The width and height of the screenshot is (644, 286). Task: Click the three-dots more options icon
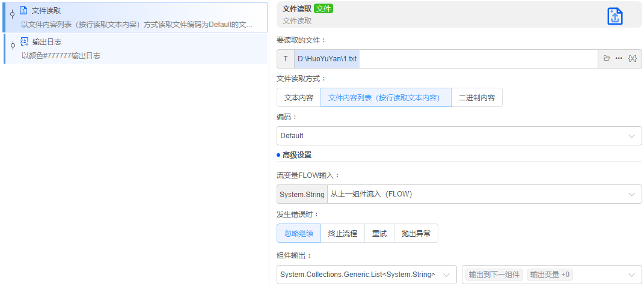[618, 58]
